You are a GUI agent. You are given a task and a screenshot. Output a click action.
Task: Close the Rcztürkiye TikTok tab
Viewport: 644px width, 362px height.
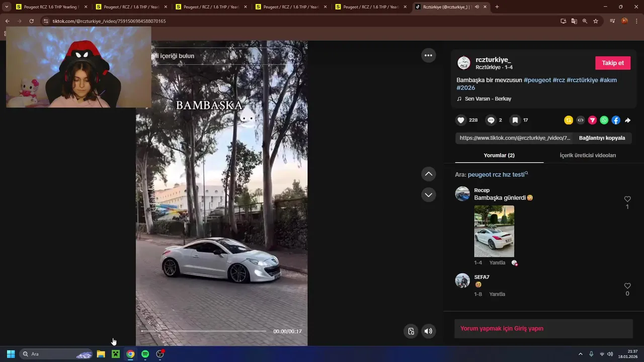click(485, 7)
